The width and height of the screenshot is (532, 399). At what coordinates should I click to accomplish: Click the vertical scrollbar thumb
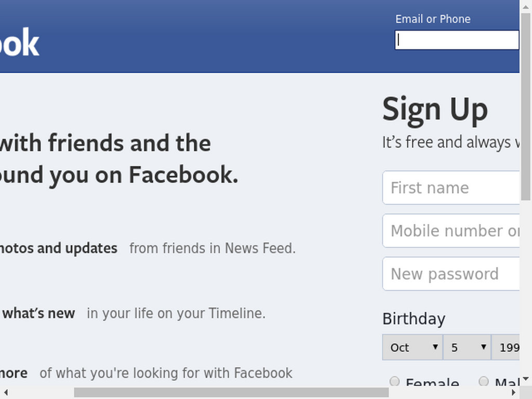coord(526,107)
